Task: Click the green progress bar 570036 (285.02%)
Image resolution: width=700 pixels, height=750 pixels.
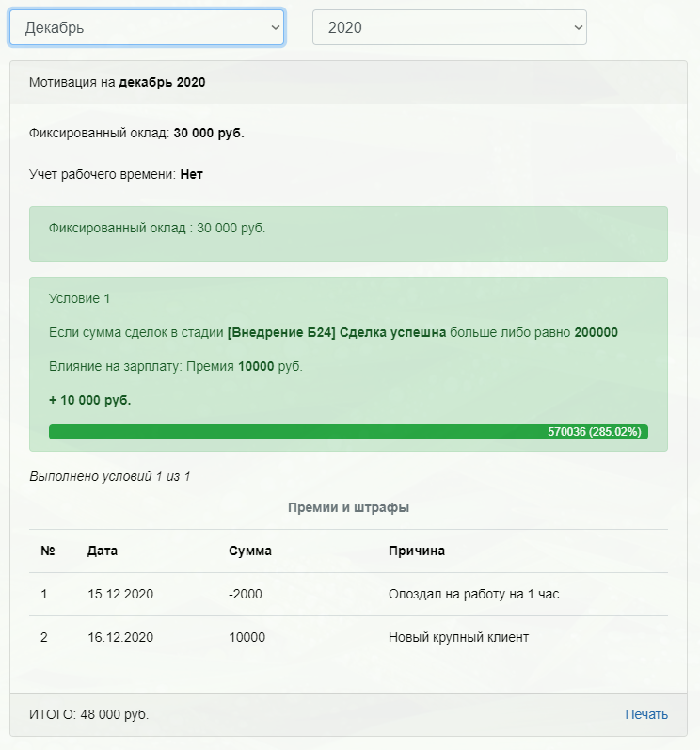Action: [x=348, y=431]
